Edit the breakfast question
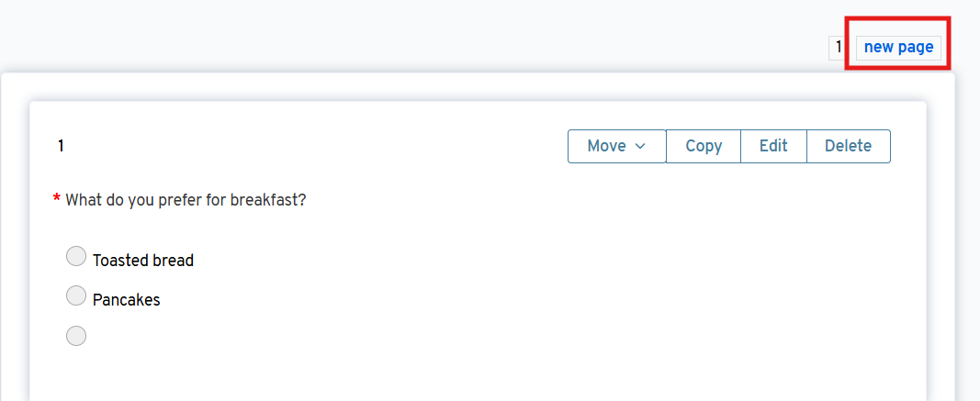 [x=773, y=146]
